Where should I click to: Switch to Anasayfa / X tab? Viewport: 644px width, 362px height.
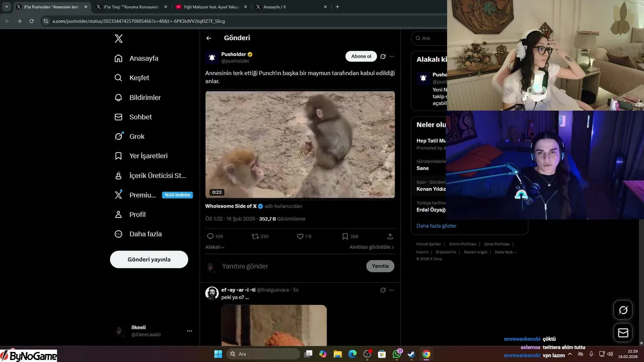(x=292, y=7)
